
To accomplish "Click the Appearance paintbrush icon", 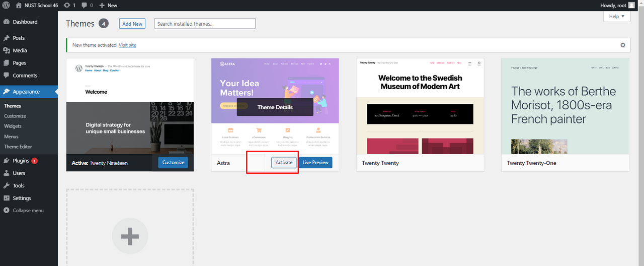I will pos(7,92).
